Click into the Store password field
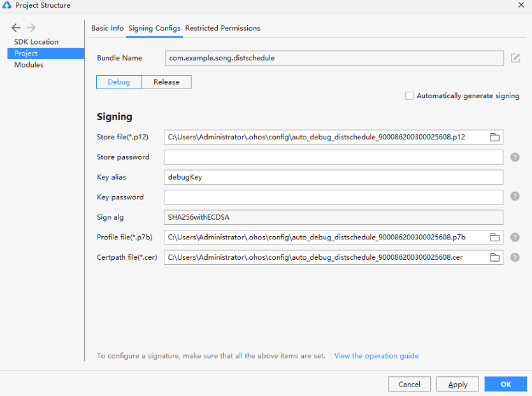The width and height of the screenshot is (532, 396). point(333,157)
